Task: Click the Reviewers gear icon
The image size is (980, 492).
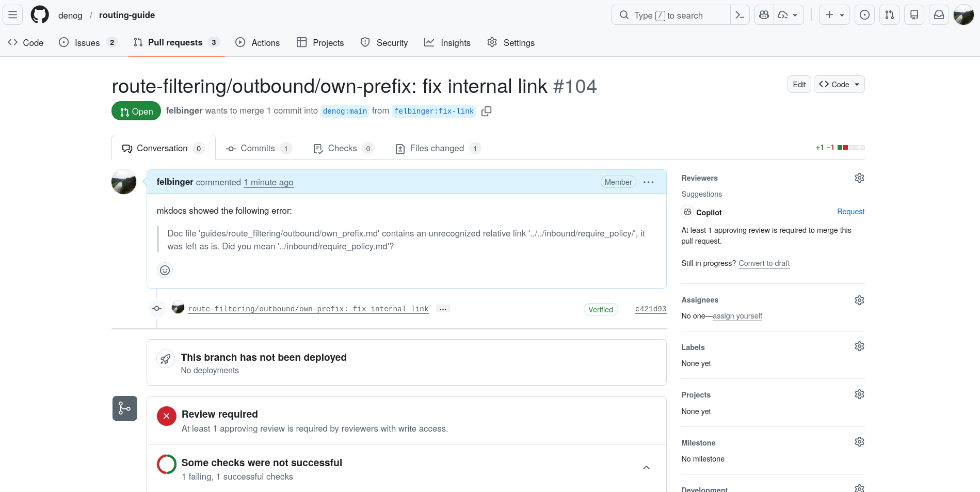Action: 859,178
